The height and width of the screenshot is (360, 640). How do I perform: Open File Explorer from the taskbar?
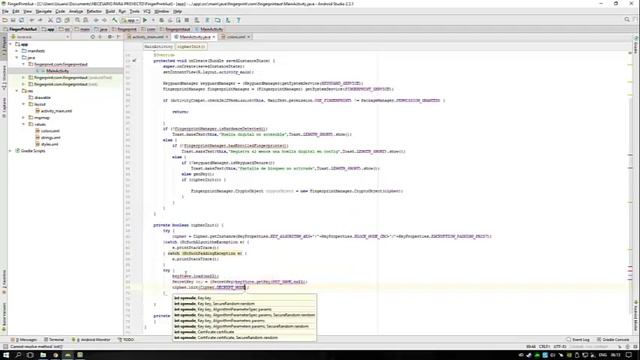(42, 355)
